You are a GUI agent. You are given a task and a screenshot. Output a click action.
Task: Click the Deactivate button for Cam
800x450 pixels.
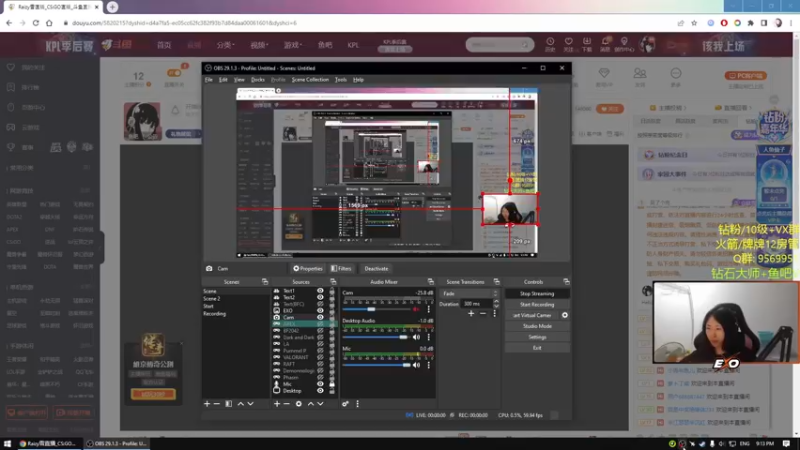click(376, 268)
